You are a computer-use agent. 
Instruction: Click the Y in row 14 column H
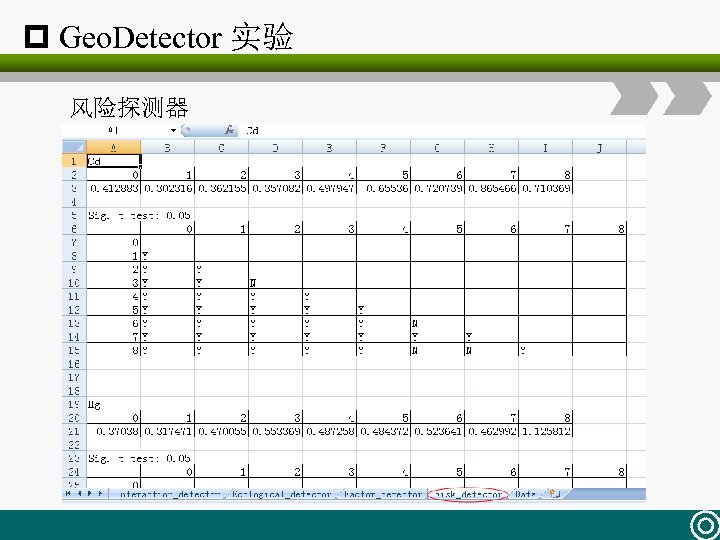point(491,337)
